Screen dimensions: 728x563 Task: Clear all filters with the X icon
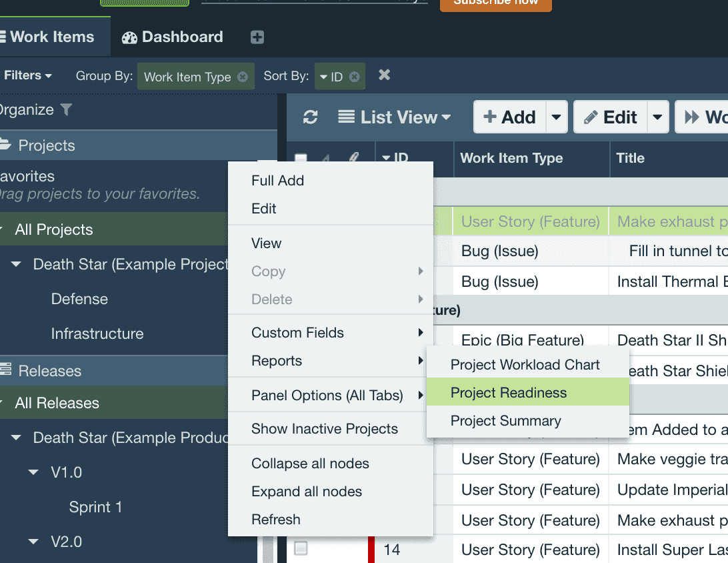click(384, 75)
